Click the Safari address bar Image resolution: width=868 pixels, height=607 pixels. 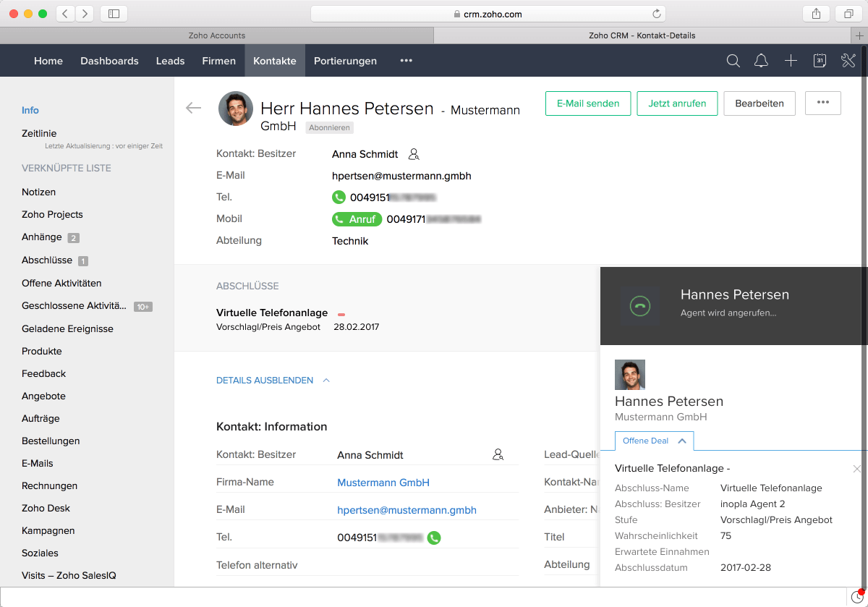pyautogui.click(x=488, y=14)
